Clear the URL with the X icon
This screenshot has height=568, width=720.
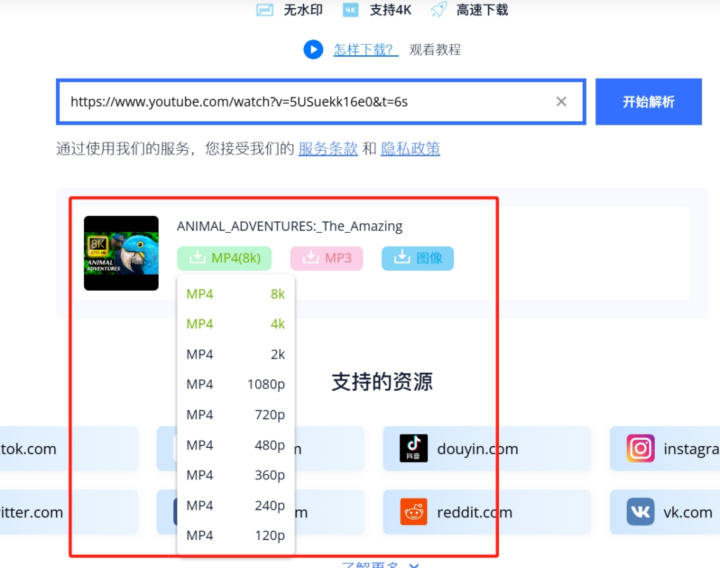pos(561,101)
